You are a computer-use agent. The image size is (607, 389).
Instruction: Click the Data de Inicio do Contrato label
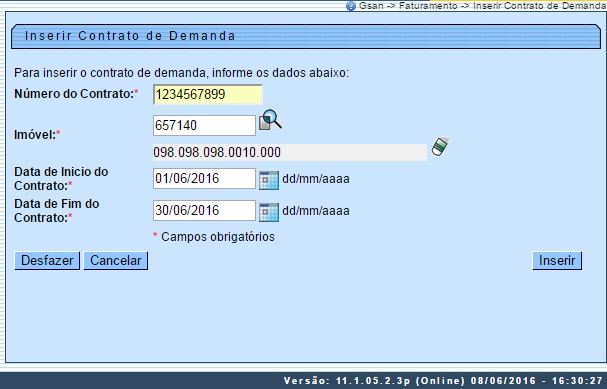click(x=61, y=179)
